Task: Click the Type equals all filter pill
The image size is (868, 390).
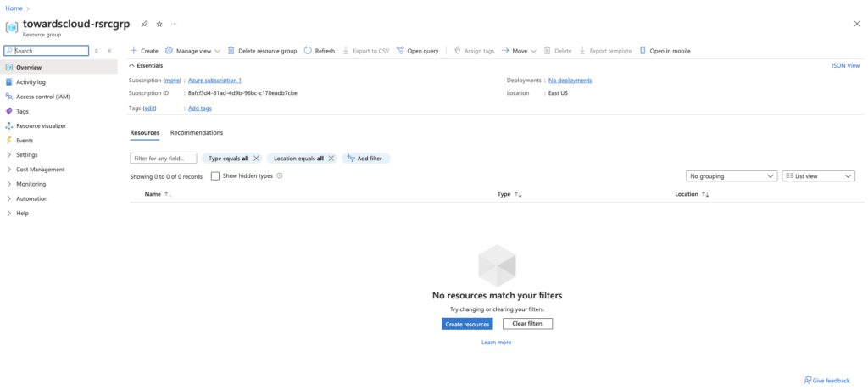Action: pyautogui.click(x=228, y=159)
